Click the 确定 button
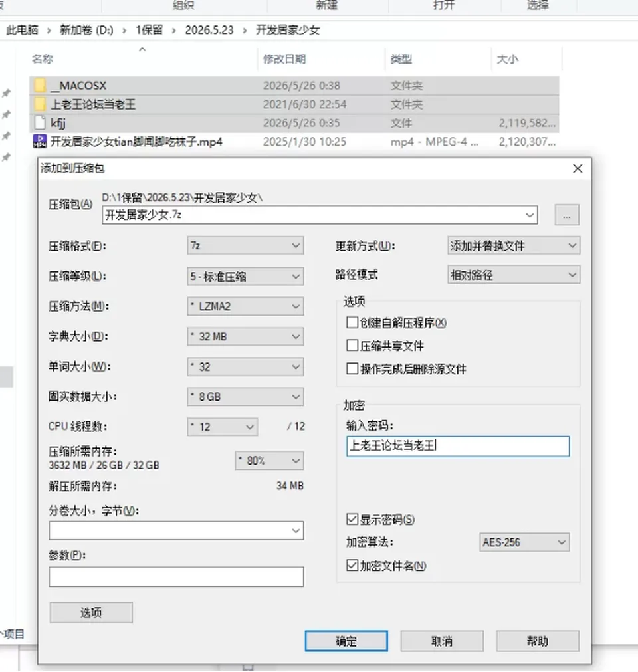The width and height of the screenshot is (638, 672). point(346,641)
